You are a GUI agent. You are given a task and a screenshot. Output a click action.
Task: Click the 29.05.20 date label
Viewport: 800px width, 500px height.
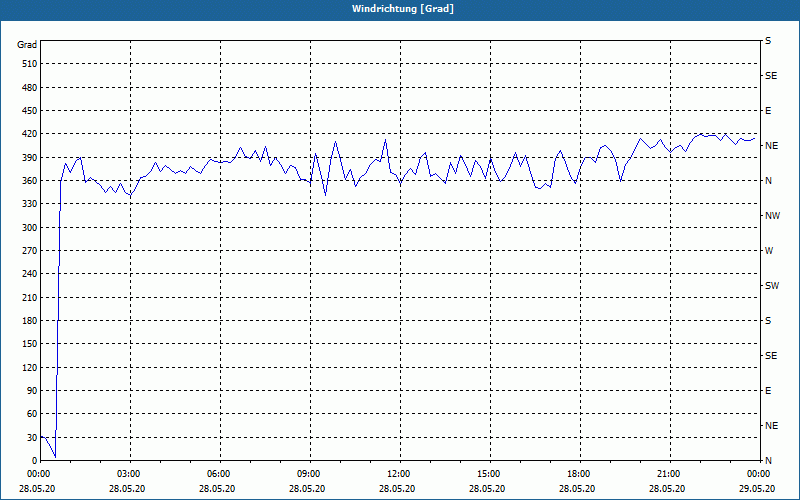[757, 488]
